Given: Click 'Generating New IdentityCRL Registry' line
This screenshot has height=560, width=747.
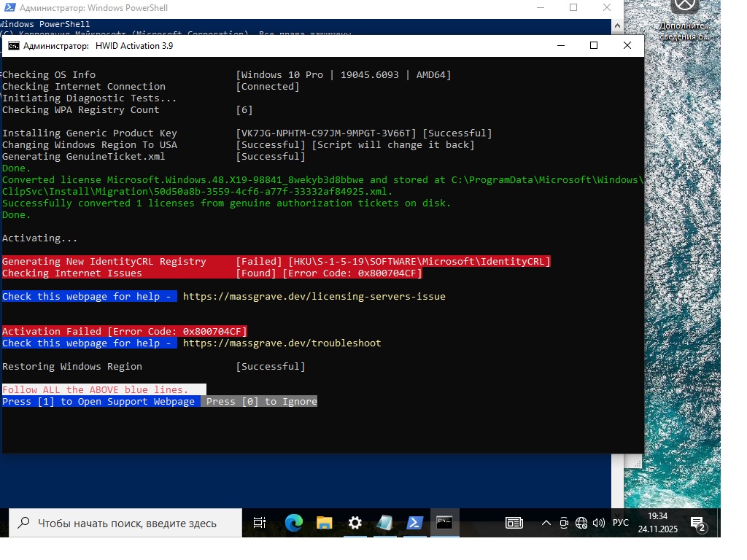Looking at the screenshot, I should 276,261.
